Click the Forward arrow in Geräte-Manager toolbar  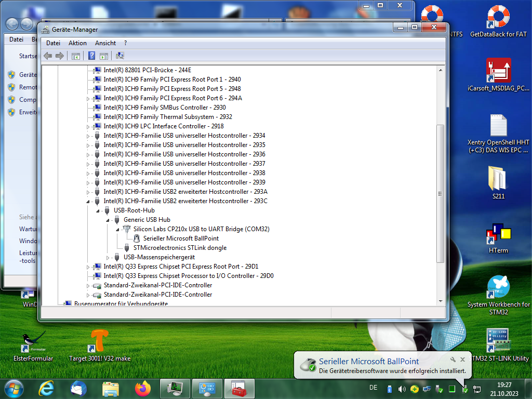(x=60, y=56)
